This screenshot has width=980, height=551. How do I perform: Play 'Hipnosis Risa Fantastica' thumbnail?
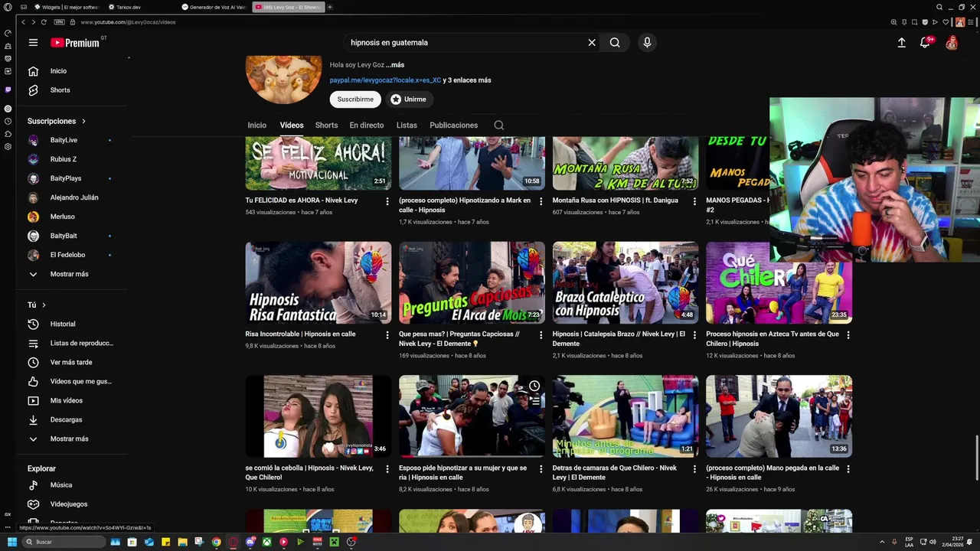318,283
